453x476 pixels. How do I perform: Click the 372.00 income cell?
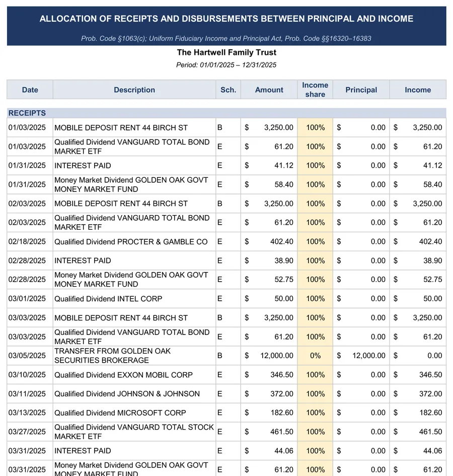(x=418, y=394)
